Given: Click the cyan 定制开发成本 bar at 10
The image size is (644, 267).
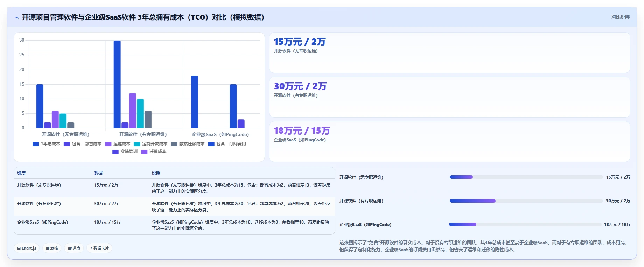Looking at the screenshot, I should point(140,113).
